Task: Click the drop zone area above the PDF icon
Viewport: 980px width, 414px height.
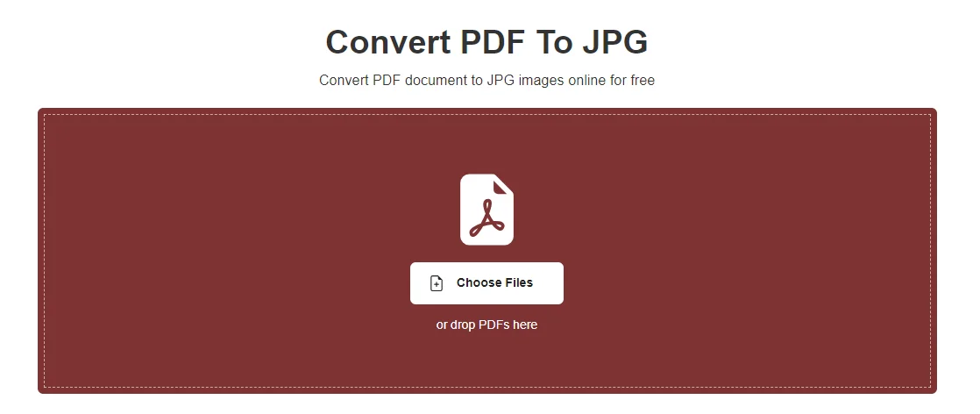Action: (486, 144)
